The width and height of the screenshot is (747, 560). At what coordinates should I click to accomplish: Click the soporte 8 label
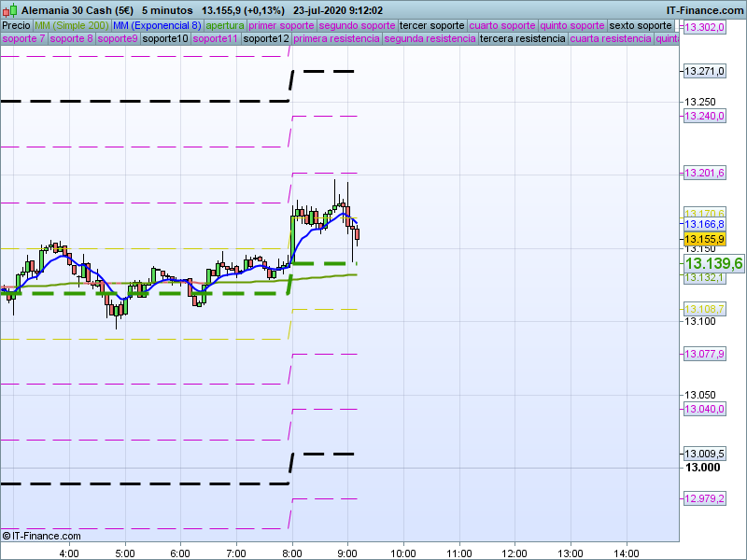click(x=72, y=38)
